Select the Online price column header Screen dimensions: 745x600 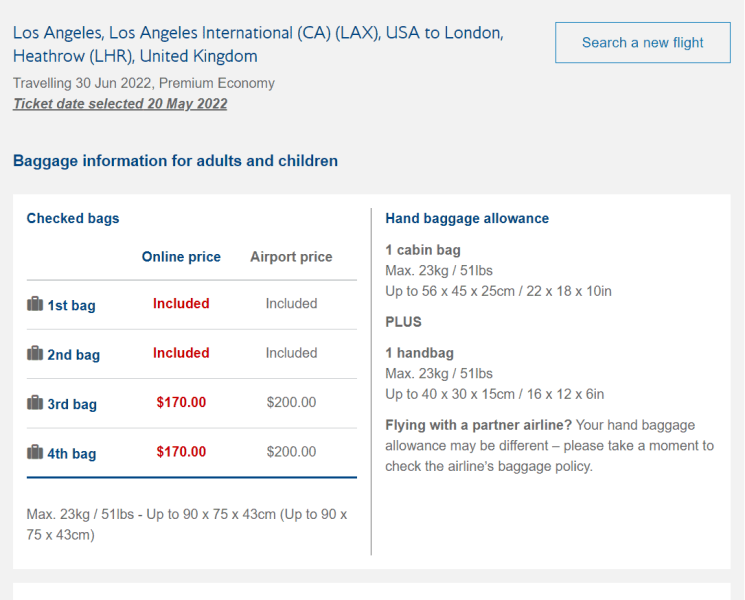pos(181,257)
